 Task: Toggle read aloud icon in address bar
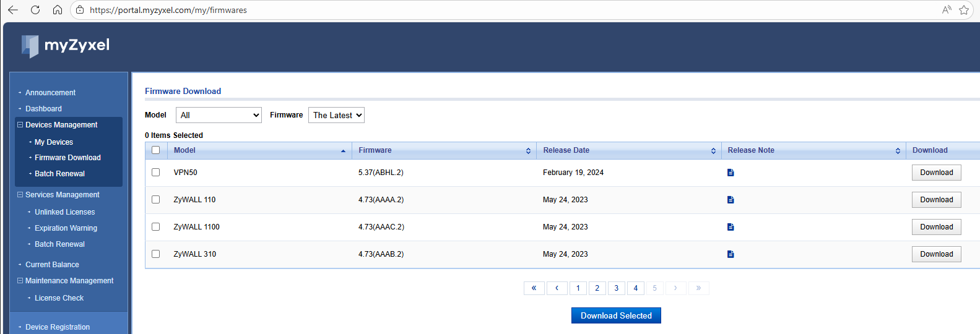(947, 10)
